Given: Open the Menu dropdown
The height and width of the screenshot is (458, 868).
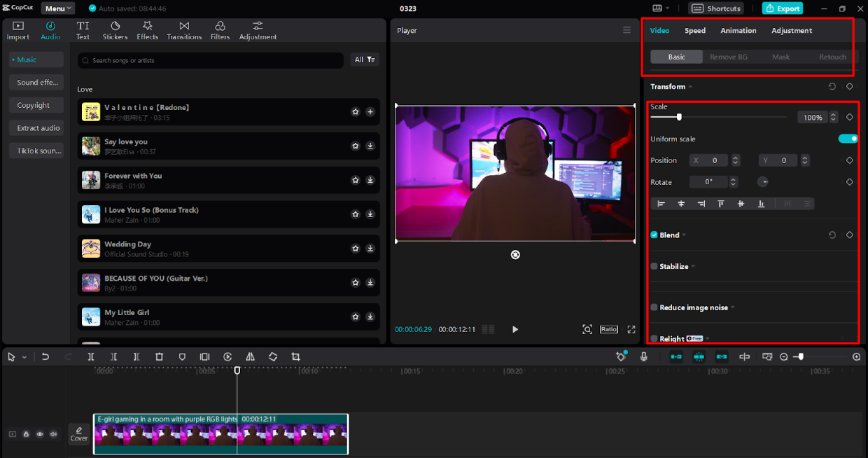Looking at the screenshot, I should pos(58,8).
